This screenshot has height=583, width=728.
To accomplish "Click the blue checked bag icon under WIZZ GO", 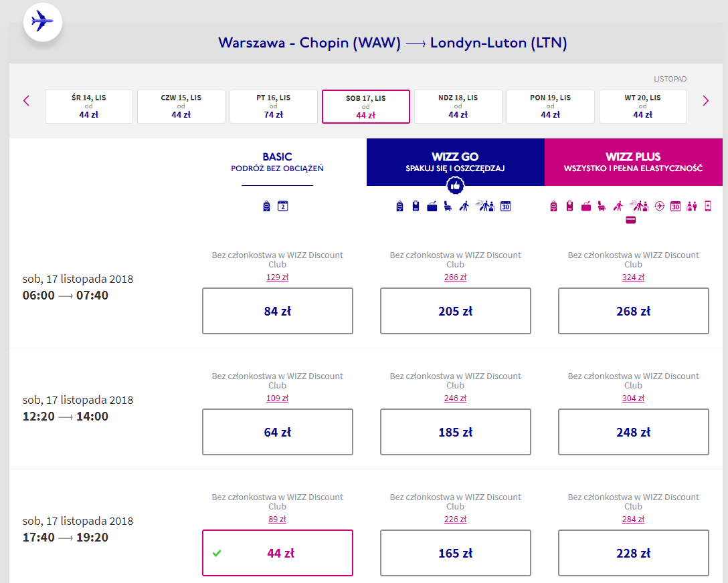I will (432, 207).
